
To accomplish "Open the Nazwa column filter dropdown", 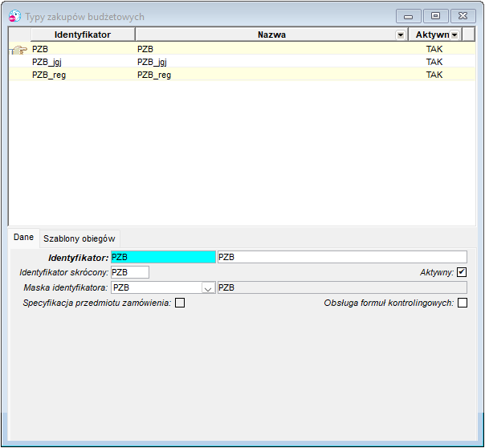I will (401, 35).
